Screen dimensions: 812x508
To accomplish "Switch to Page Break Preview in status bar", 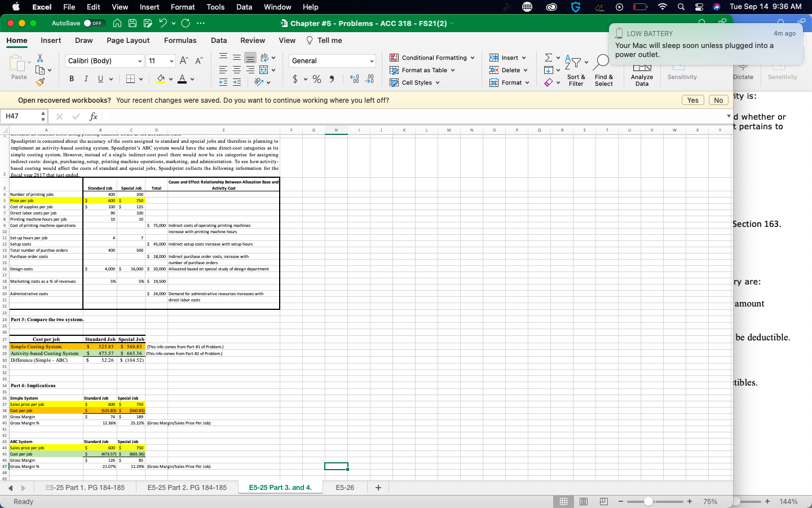I will 604,501.
